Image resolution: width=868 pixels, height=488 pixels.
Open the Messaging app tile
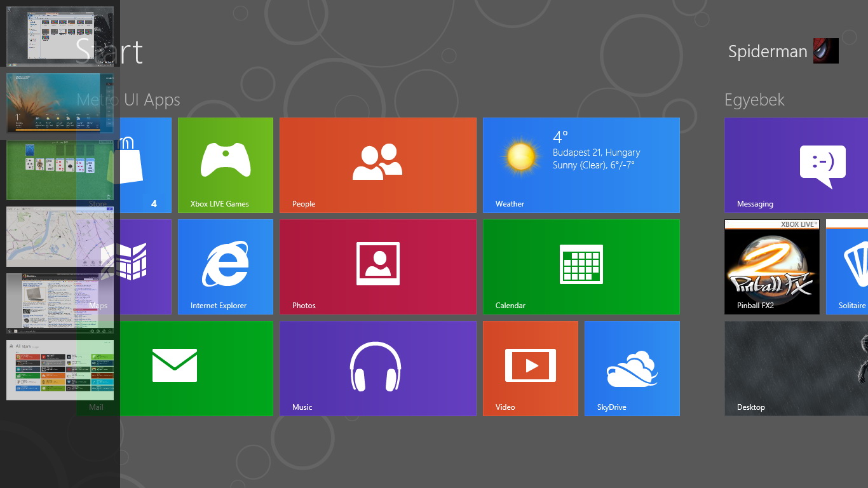796,165
